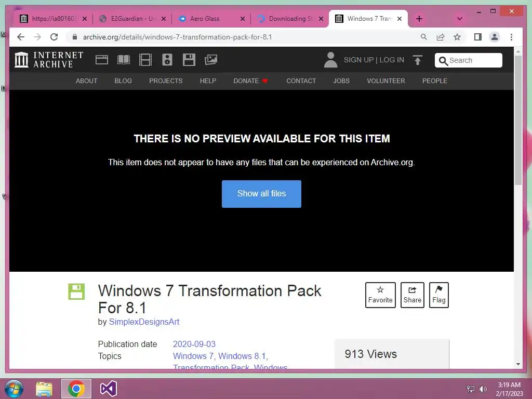This screenshot has height=399, width=532.
Task: Flag this item
Action: (438, 295)
